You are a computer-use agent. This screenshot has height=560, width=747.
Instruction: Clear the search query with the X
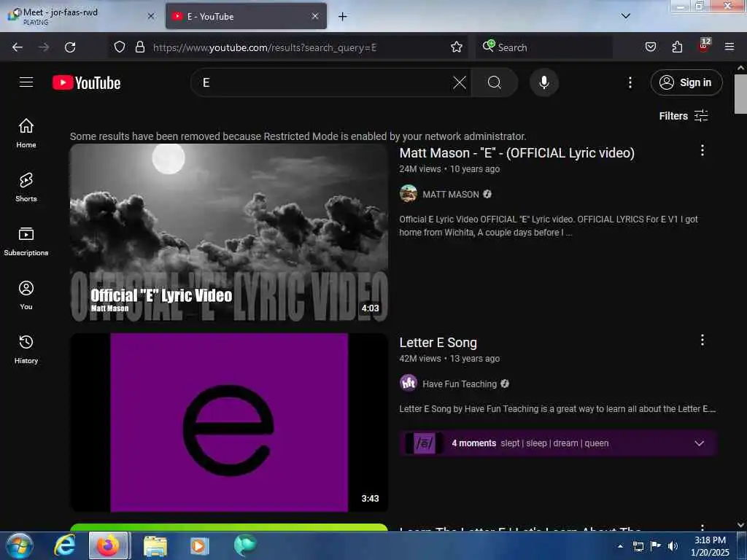pyautogui.click(x=460, y=82)
